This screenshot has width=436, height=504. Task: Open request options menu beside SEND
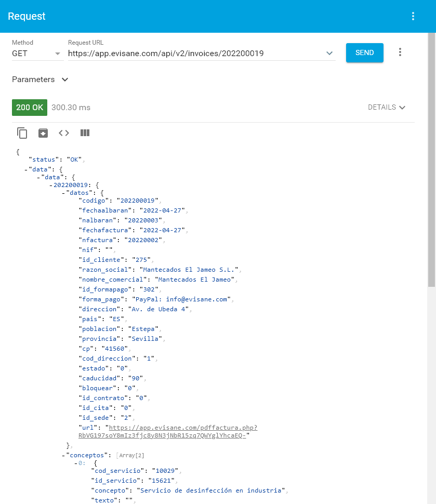[x=400, y=52]
